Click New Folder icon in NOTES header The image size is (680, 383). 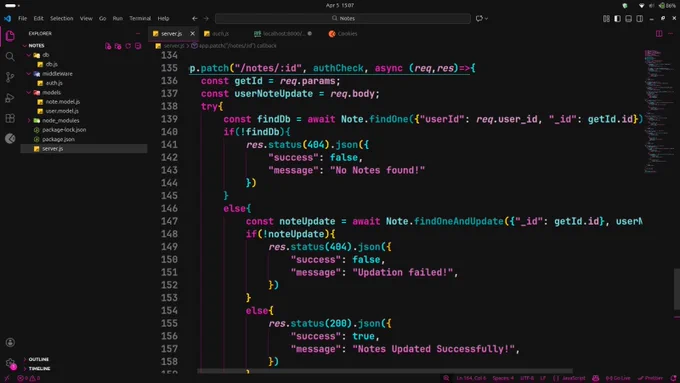coord(118,46)
